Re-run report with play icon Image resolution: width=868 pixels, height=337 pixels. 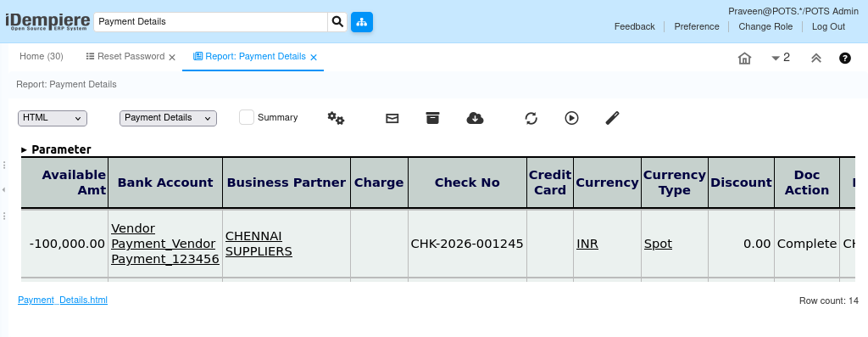point(572,118)
